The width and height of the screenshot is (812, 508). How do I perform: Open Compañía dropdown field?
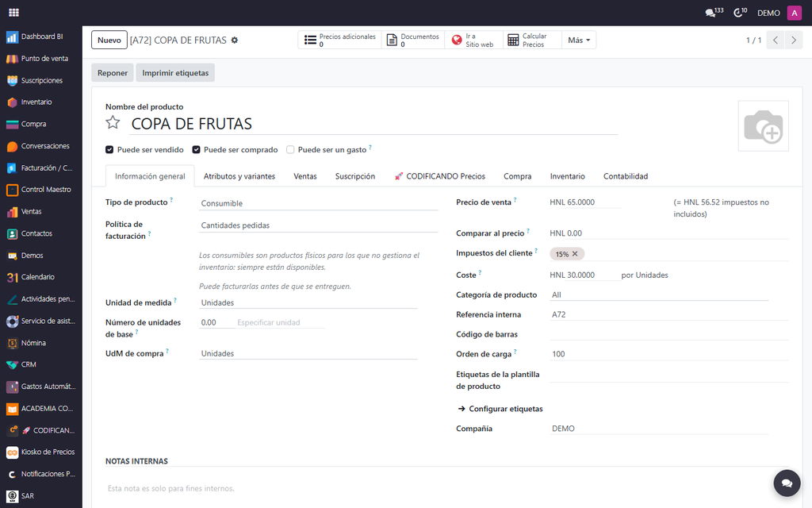(659, 429)
